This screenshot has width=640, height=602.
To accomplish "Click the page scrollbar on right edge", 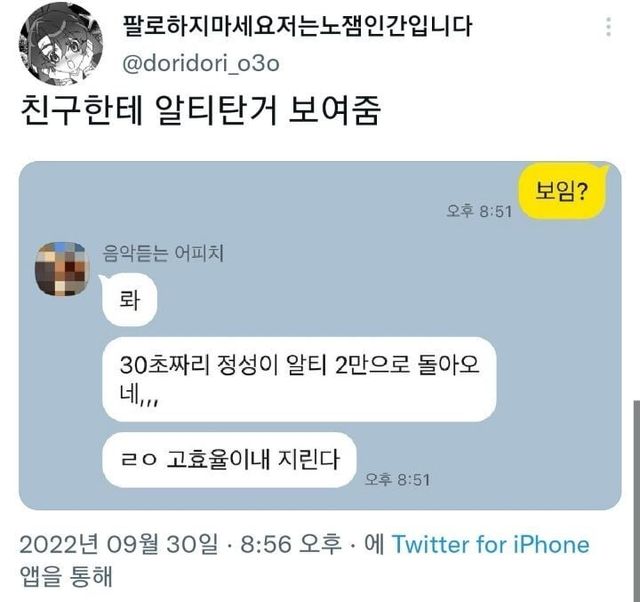I will 636,500.
